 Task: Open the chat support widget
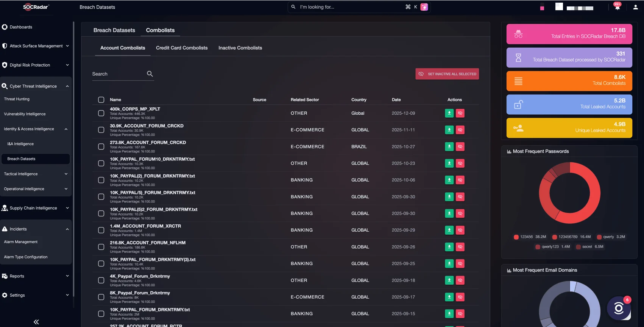pos(619,308)
